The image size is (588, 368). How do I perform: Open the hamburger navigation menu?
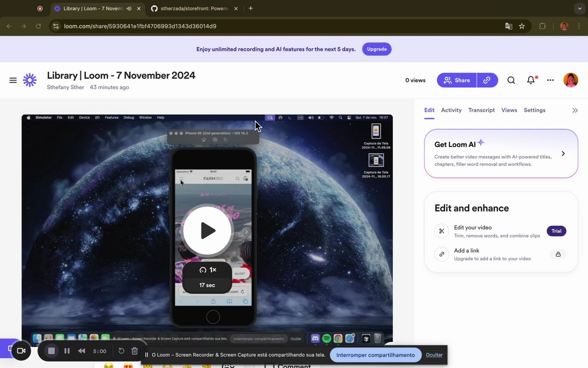pos(13,80)
